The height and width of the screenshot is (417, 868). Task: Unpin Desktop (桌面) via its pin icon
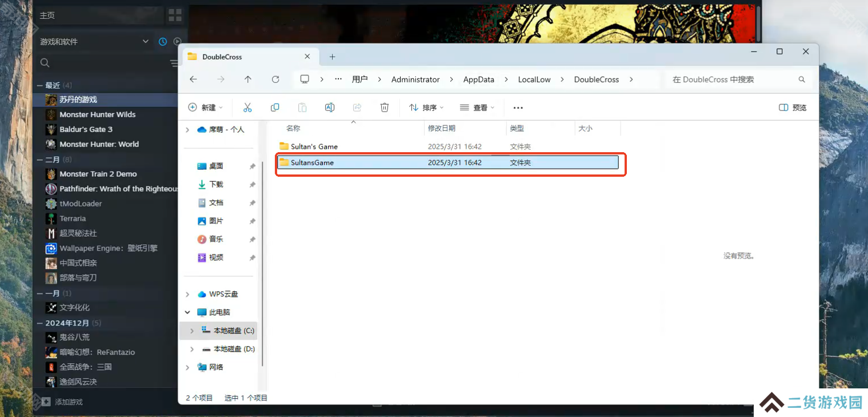pyautogui.click(x=252, y=166)
